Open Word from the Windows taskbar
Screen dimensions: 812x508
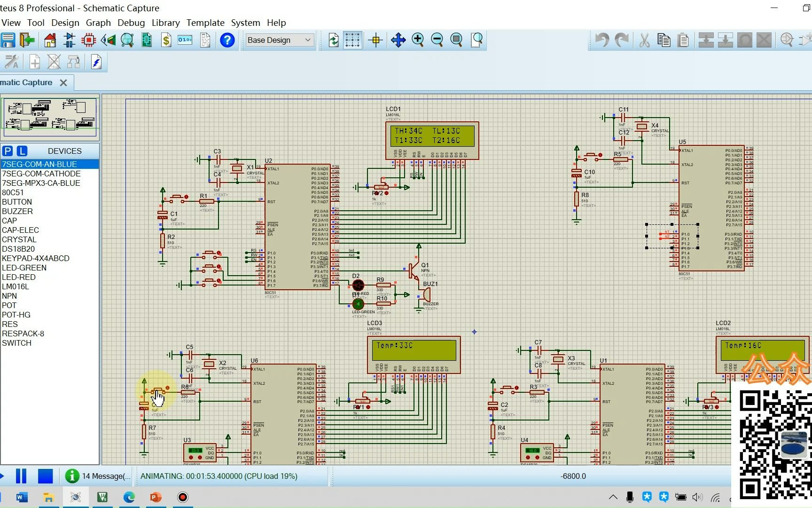(22, 497)
